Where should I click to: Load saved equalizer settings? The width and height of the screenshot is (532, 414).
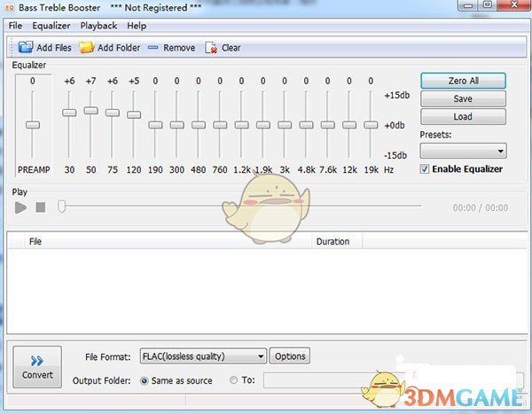[463, 117]
